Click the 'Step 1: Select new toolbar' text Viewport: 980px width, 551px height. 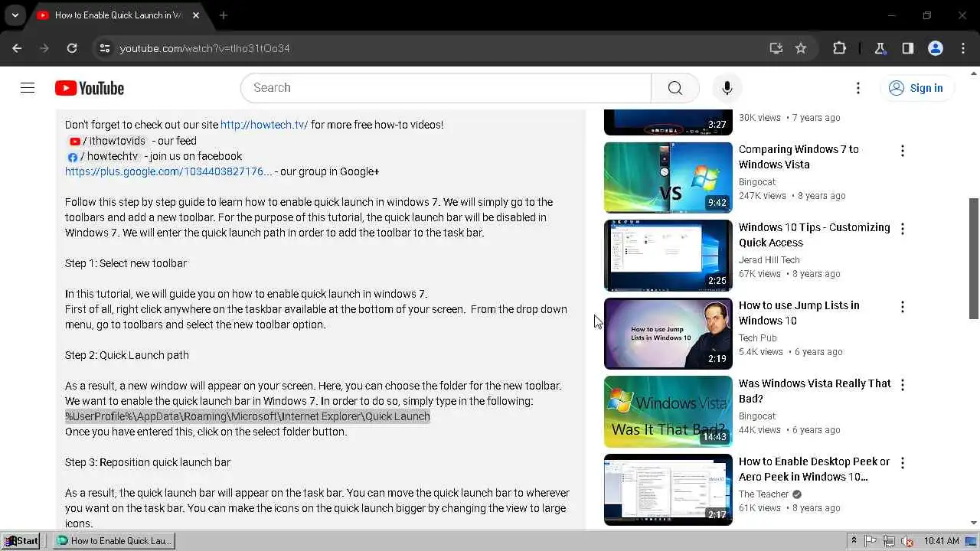[x=126, y=263]
